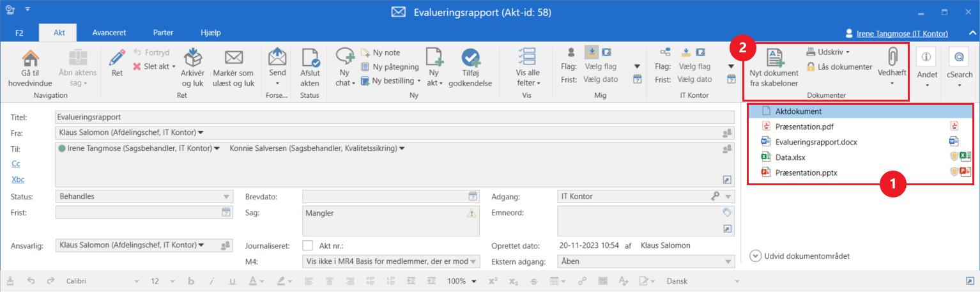Click Arkivér og luk icon

click(x=193, y=59)
